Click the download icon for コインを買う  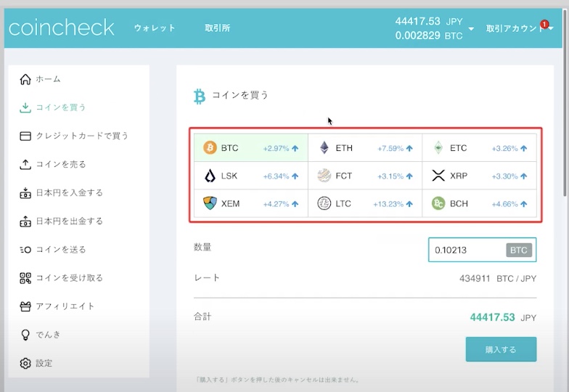tap(25, 107)
